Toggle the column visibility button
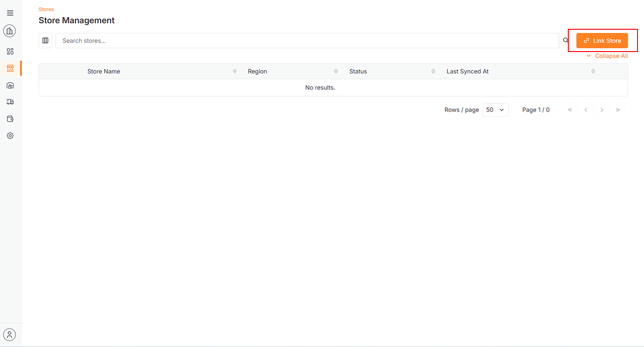The image size is (644, 347). point(46,40)
